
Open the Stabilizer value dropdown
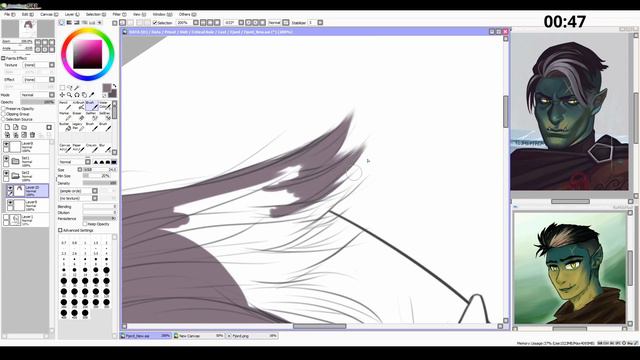320,22
